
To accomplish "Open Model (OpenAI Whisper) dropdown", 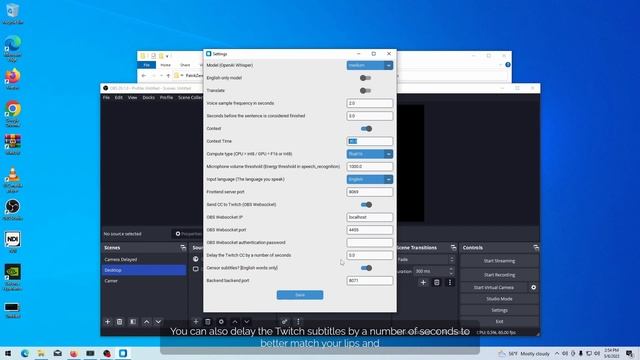I will point(370,65).
